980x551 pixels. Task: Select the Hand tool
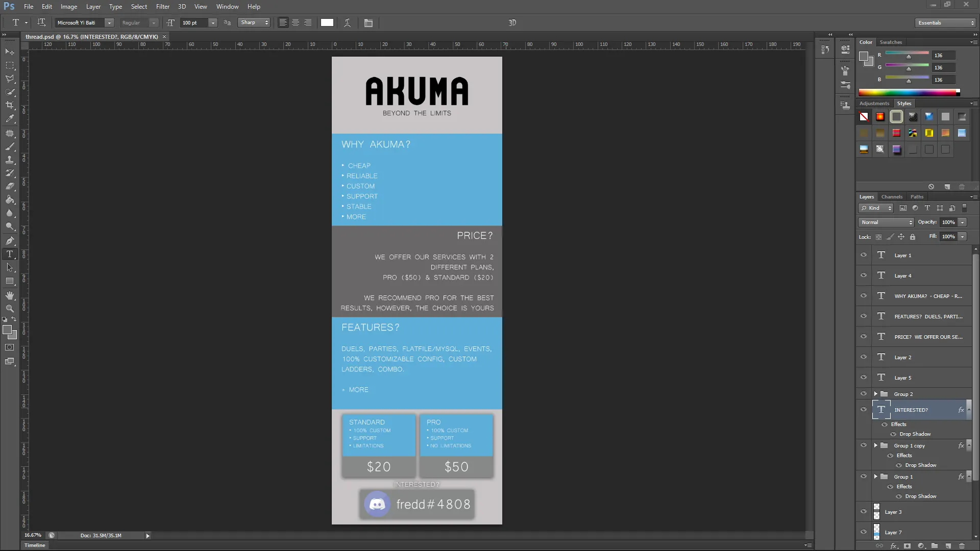pos(10,295)
